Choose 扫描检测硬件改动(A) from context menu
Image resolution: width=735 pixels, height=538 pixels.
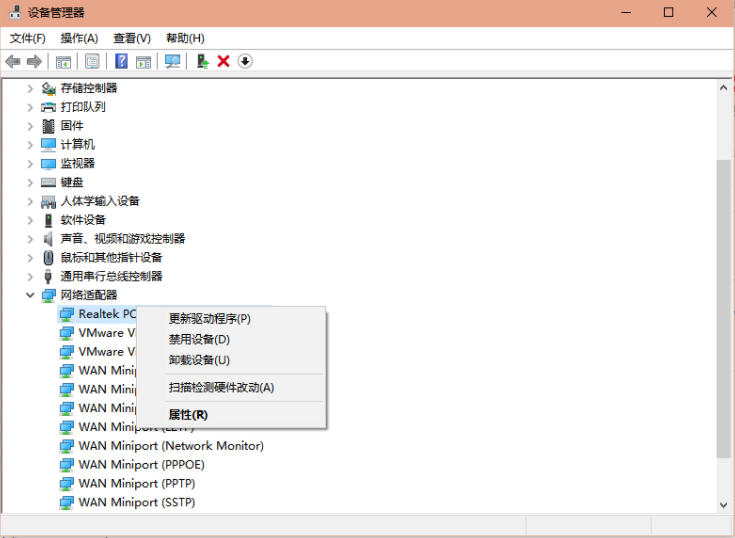pyautogui.click(x=231, y=388)
